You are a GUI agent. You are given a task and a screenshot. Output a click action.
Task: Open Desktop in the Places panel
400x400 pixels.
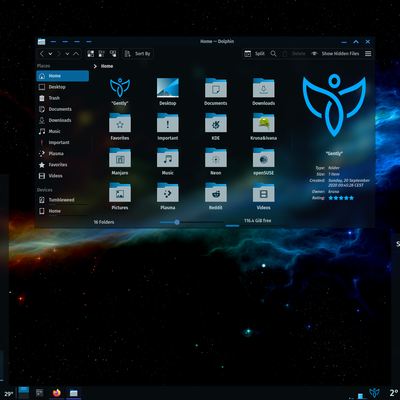(63, 87)
